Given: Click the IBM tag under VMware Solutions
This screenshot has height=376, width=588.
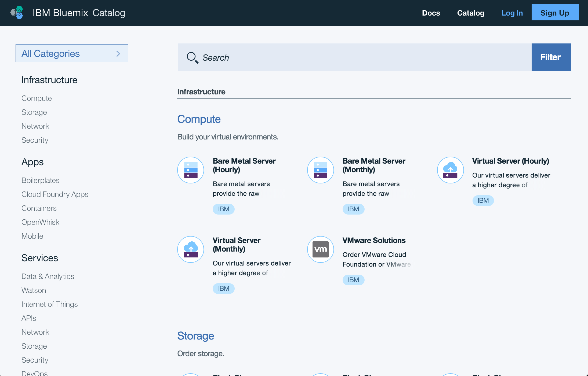Looking at the screenshot, I should pyautogui.click(x=353, y=280).
